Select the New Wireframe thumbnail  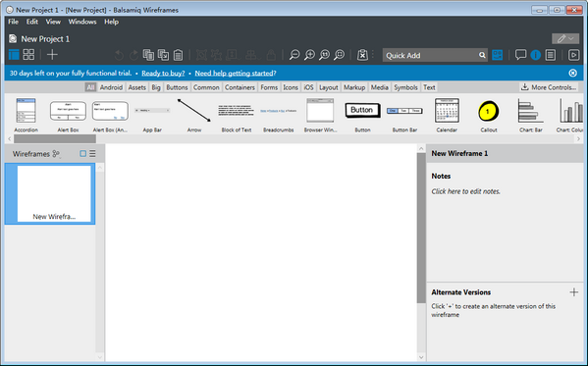[50, 194]
